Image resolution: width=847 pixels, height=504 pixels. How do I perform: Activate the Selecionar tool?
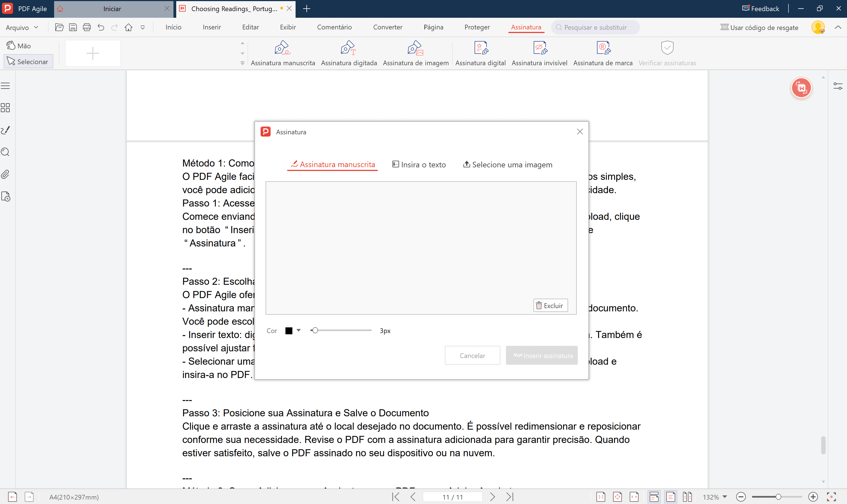click(x=28, y=61)
